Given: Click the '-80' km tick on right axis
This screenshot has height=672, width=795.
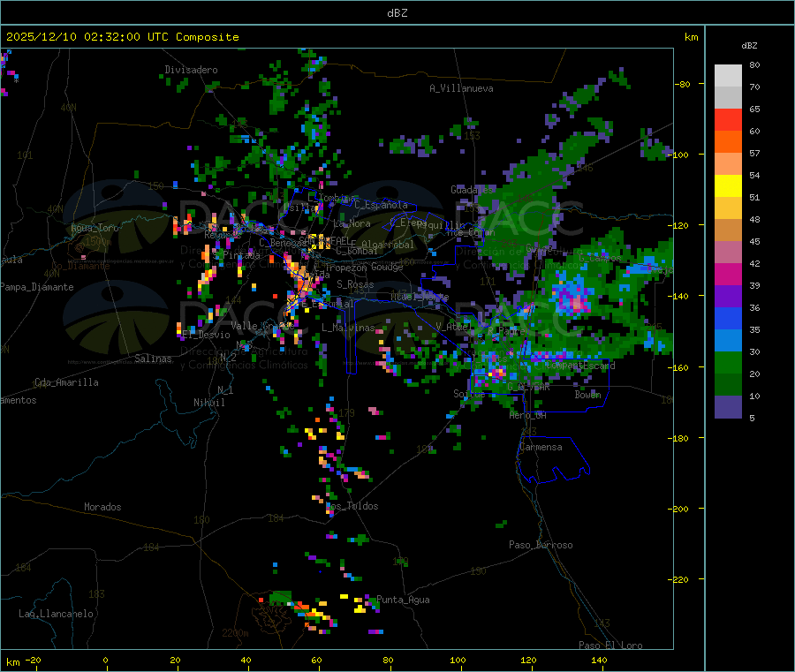Looking at the screenshot, I should [683, 84].
